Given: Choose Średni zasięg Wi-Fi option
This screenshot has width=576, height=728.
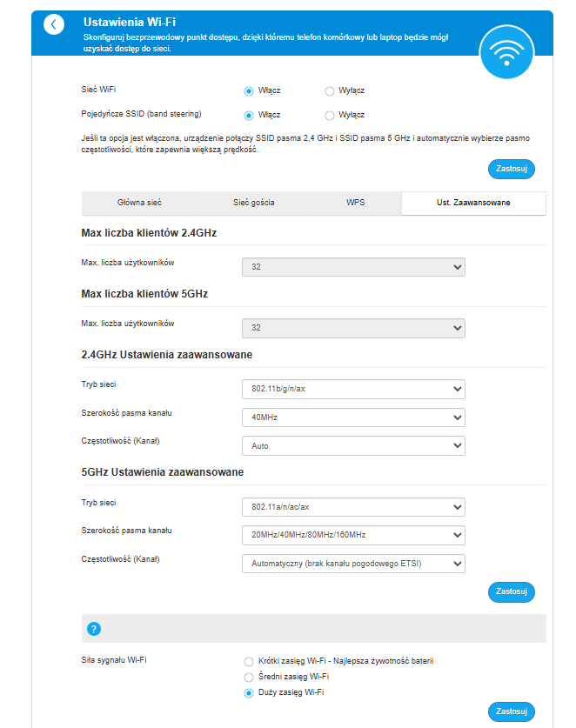Looking at the screenshot, I should pyautogui.click(x=249, y=677).
